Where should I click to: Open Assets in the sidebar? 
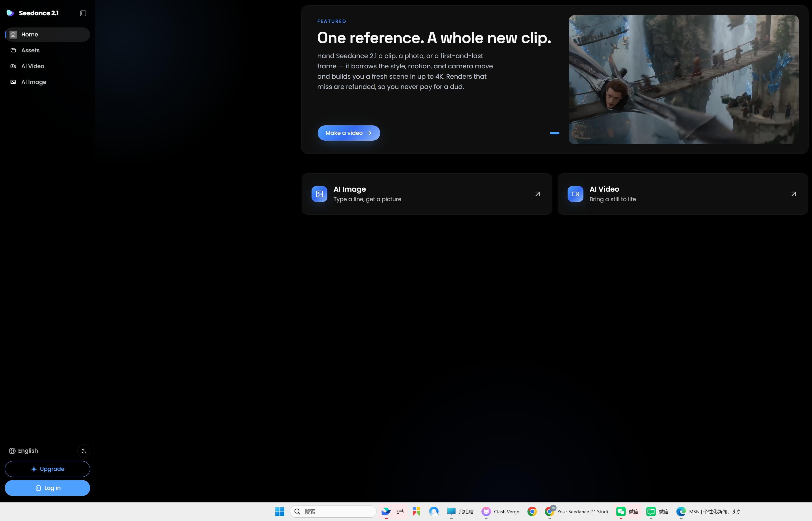click(47, 50)
